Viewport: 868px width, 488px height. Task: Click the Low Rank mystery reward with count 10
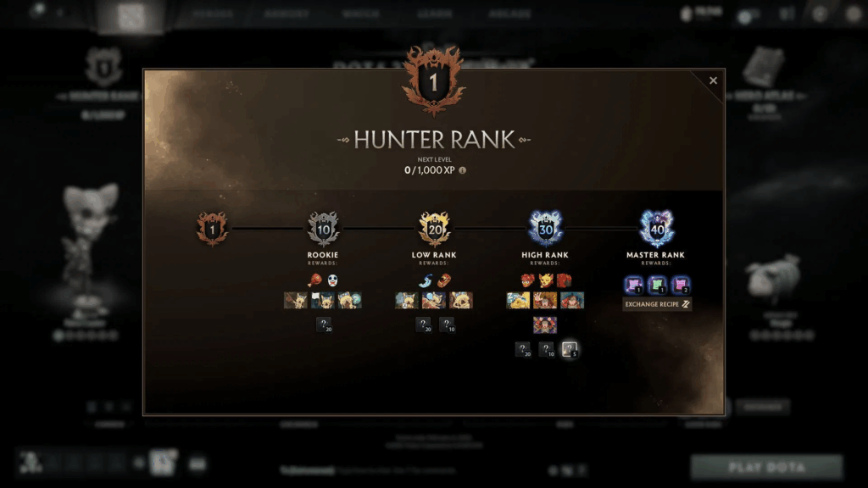pyautogui.click(x=447, y=324)
